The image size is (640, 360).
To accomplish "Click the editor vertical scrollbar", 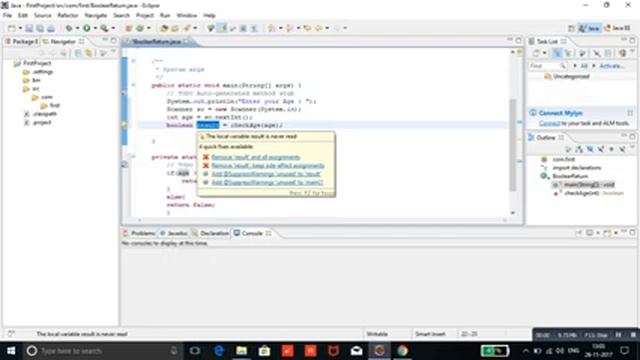I will 513,145.
